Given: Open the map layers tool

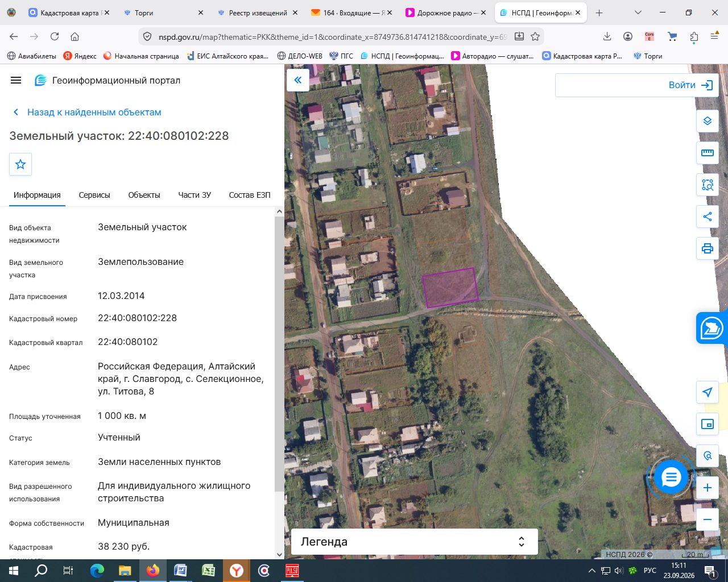Looking at the screenshot, I should click(x=708, y=121).
